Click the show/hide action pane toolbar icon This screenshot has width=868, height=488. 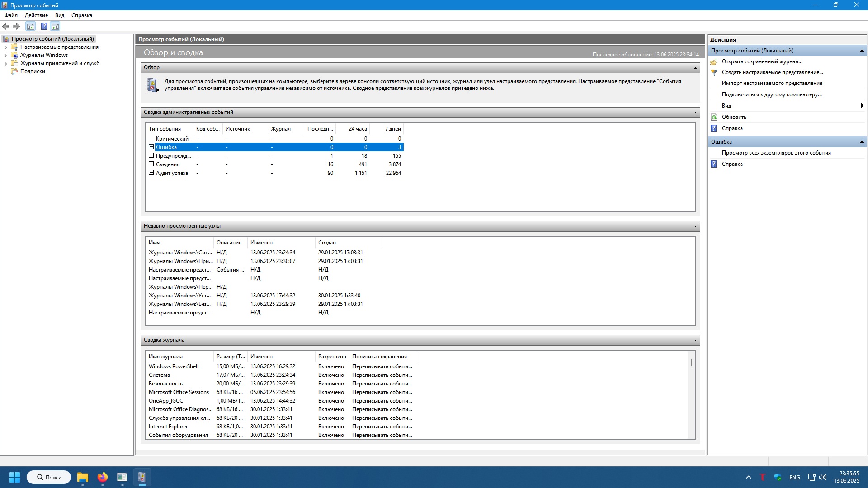tap(55, 26)
